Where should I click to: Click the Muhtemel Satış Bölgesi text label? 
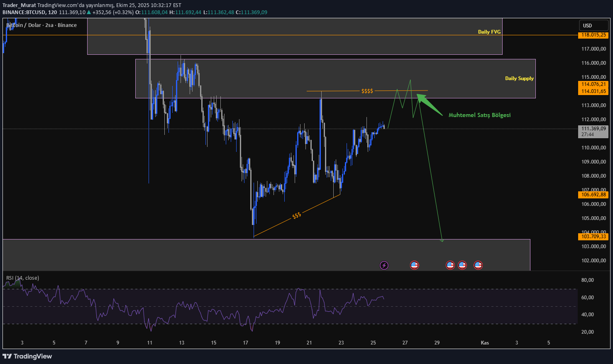click(479, 115)
